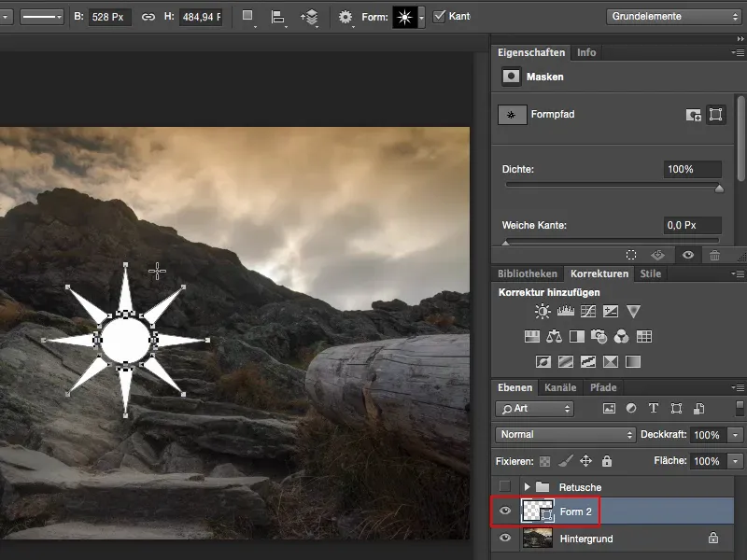This screenshot has width=747, height=560.
Task: Add a Photo Filter adjustment
Action: click(599, 336)
